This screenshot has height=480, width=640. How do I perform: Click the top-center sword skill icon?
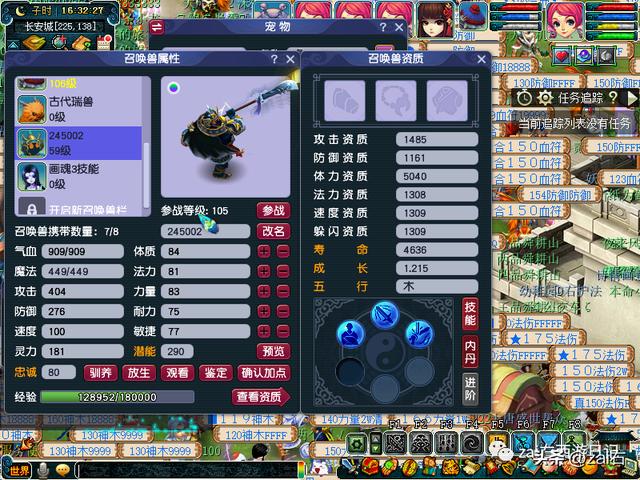[x=386, y=314]
